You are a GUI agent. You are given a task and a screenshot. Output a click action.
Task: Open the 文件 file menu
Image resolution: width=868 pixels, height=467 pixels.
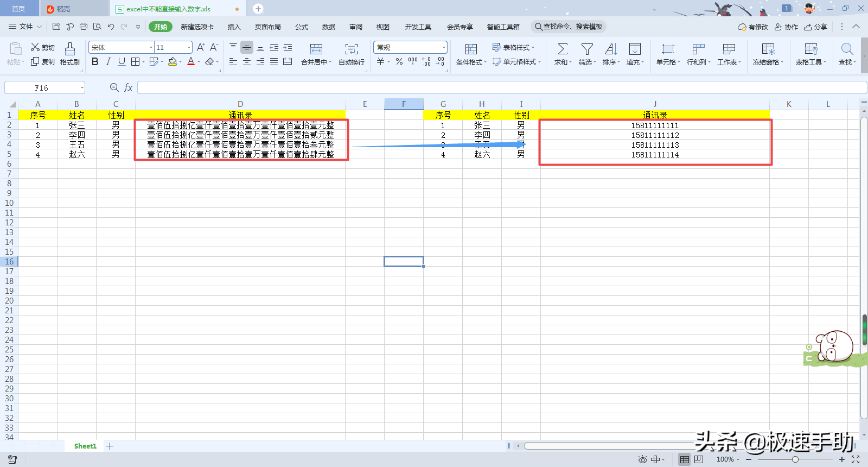tap(25, 26)
